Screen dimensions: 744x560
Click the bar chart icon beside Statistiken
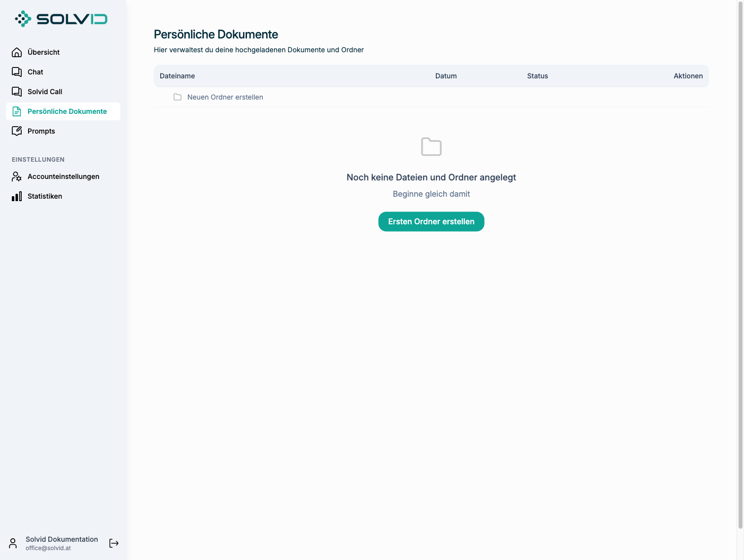pyautogui.click(x=17, y=196)
